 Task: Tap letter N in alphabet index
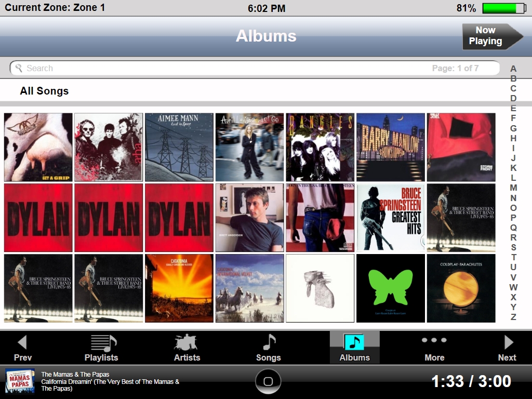[x=513, y=198]
